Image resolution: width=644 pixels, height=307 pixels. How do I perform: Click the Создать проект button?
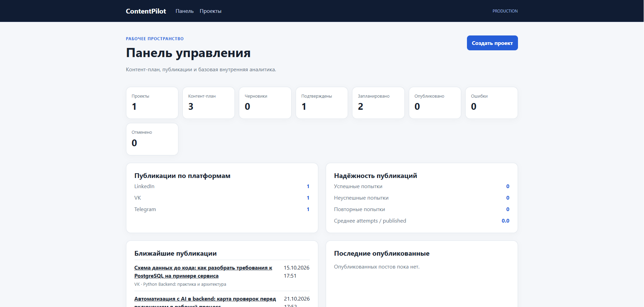pyautogui.click(x=492, y=43)
